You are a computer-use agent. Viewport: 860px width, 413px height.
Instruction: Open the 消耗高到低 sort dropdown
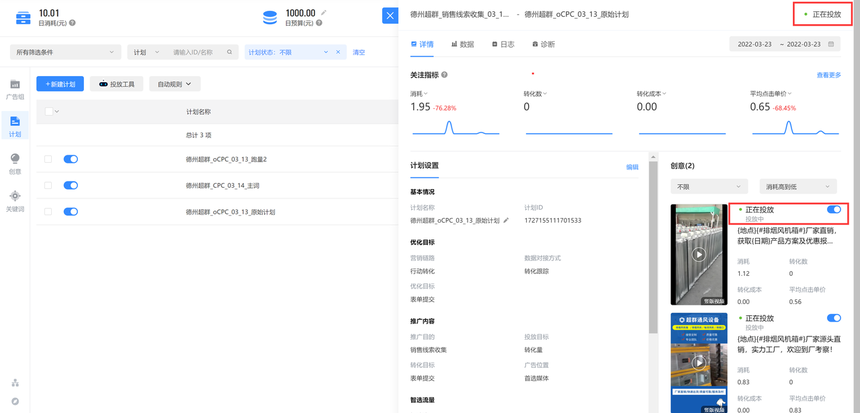[797, 187]
